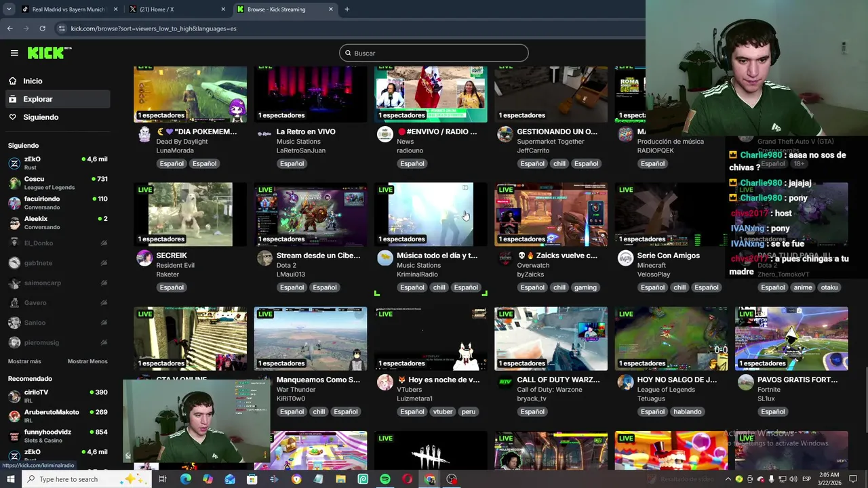This screenshot has height=488, width=868.
Task: Select the peru tag under Luizmetara1
Action: [469, 411]
